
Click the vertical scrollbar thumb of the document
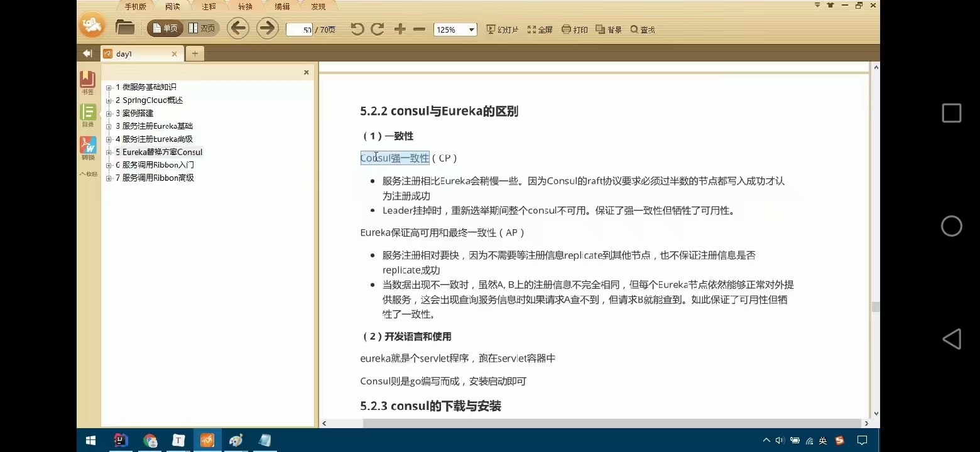(875, 307)
